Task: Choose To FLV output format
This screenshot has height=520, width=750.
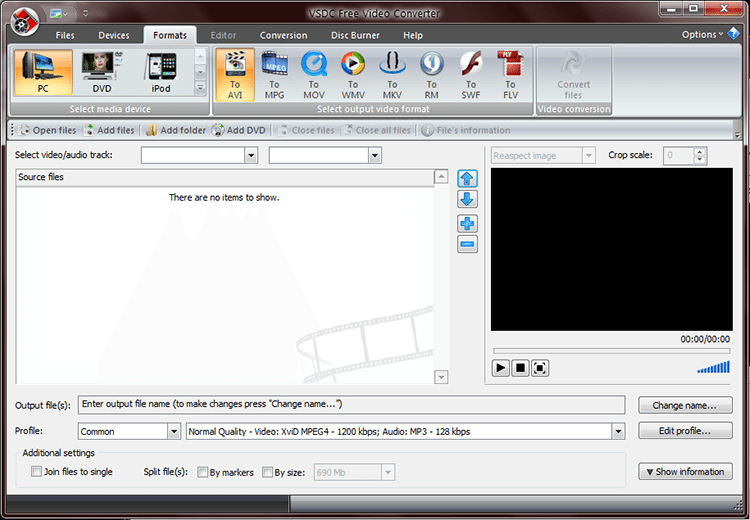Action: [x=510, y=75]
